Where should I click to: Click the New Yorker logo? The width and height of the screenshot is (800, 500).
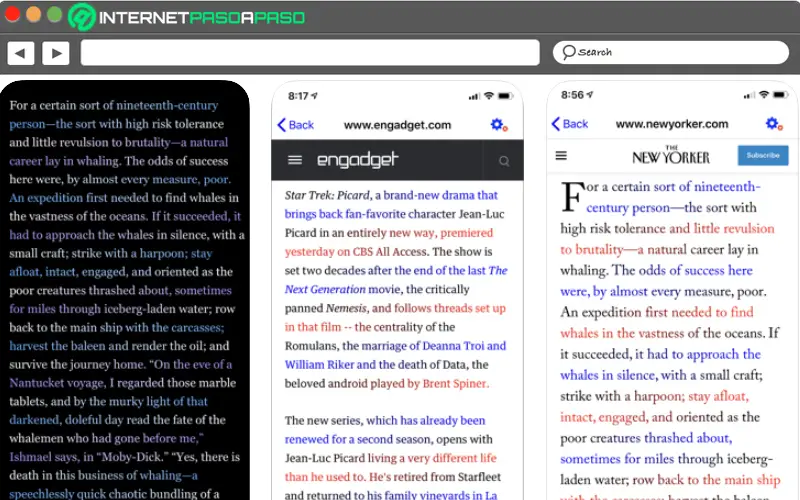671,155
